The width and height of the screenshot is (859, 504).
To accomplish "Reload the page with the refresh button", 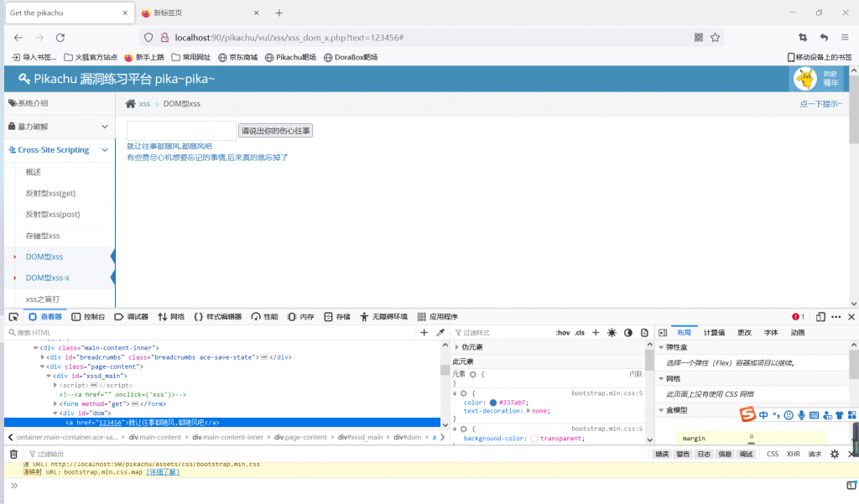I will 60,38.
